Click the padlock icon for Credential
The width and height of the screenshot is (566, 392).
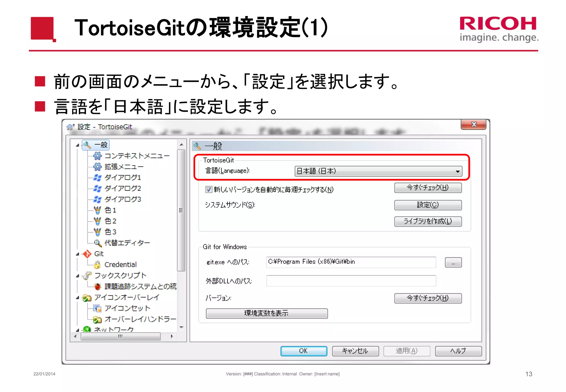[97, 265]
